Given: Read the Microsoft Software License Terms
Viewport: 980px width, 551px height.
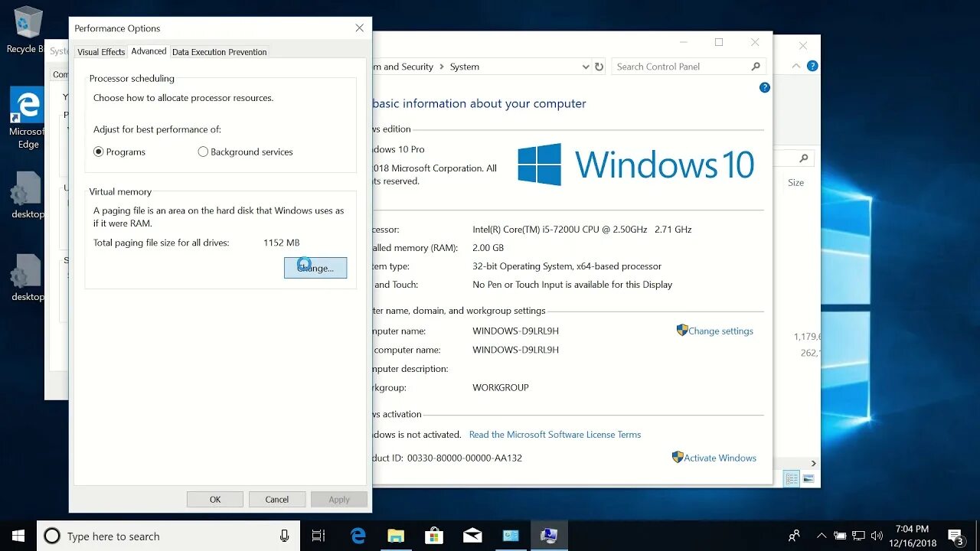Looking at the screenshot, I should [555, 435].
